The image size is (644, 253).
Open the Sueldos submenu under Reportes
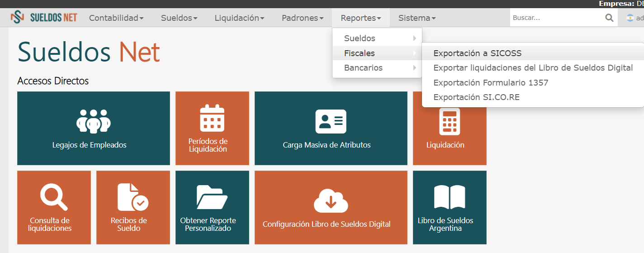(x=377, y=38)
